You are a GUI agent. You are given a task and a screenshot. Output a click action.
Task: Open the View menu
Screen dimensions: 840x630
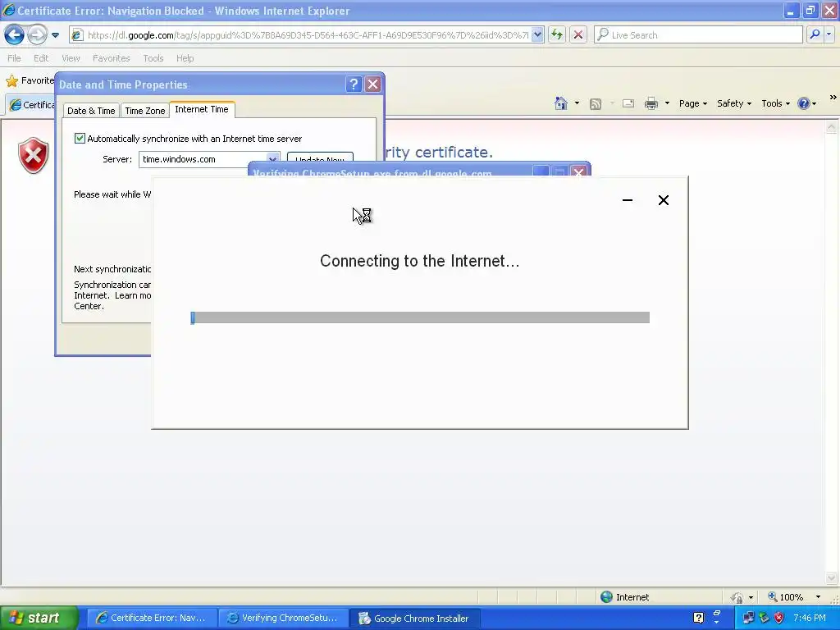[71, 58]
